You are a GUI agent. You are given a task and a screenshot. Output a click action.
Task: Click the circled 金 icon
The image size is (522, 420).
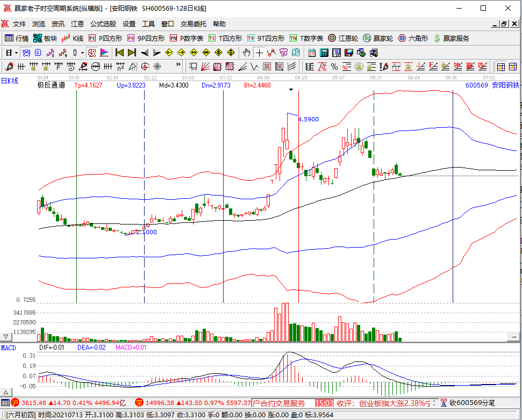pos(359,67)
